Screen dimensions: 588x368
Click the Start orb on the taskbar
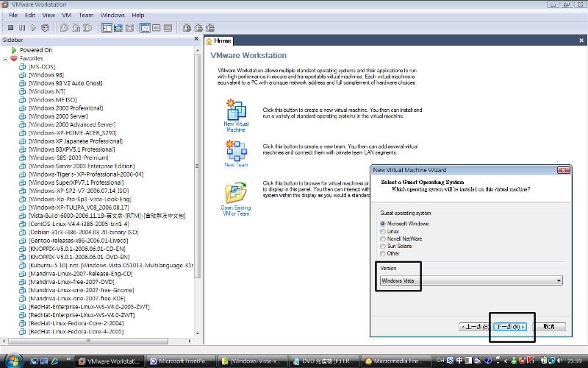pos(13,361)
